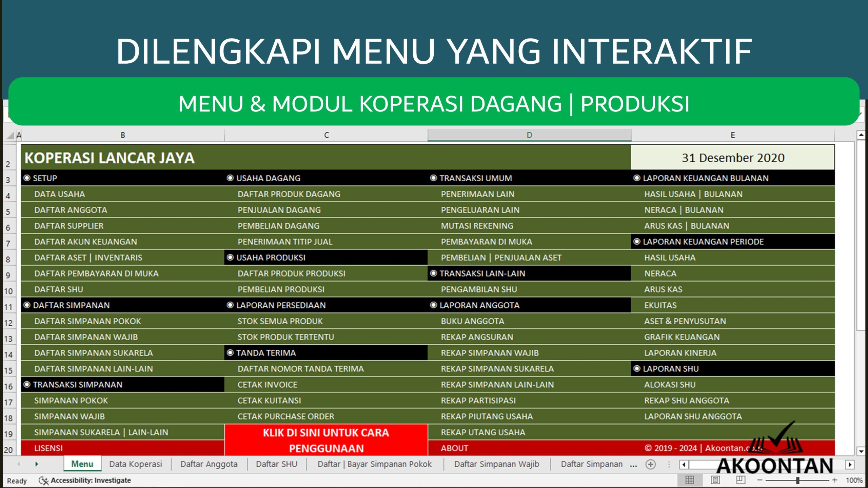The width and height of the screenshot is (868, 488).
Task: Zoom out using the minus icon
Action: (760, 480)
